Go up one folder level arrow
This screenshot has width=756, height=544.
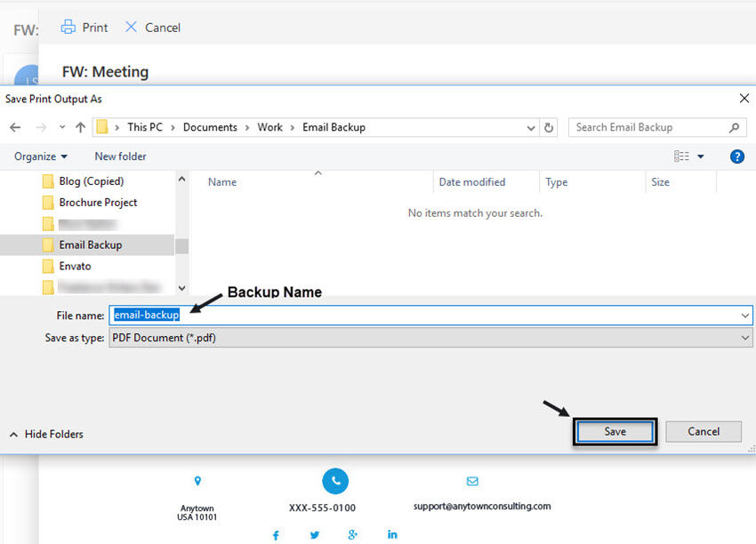(x=81, y=128)
